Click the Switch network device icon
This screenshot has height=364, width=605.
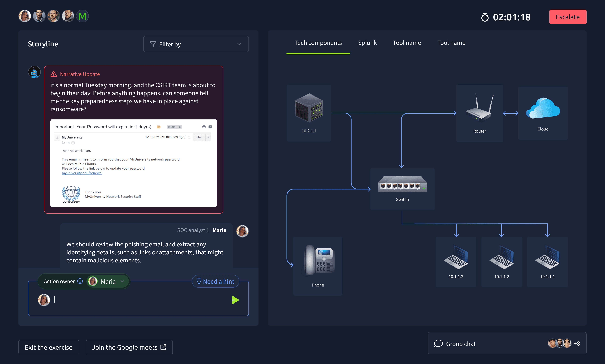pos(402,184)
